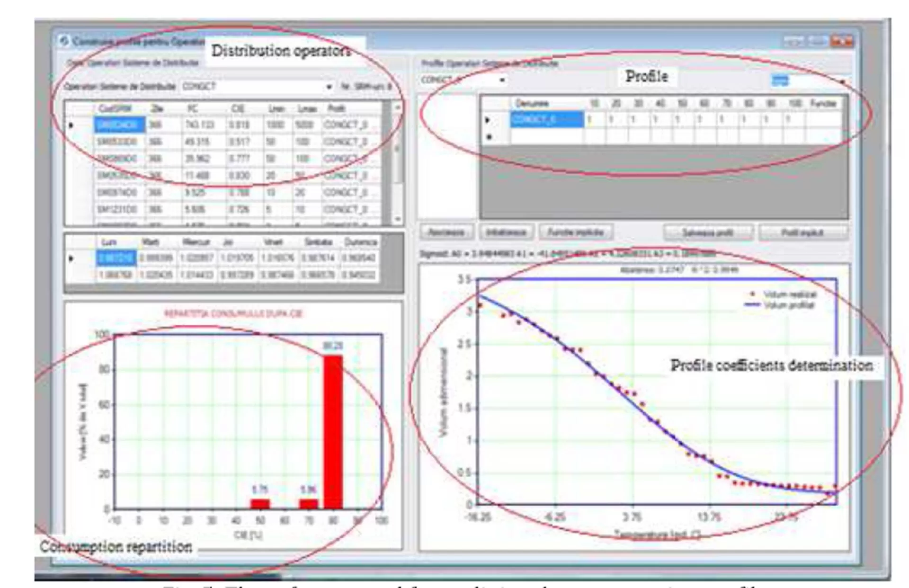The height and width of the screenshot is (588, 909).
Task: Click the row selector arrow of first SRM row
Action: pyautogui.click(x=71, y=125)
